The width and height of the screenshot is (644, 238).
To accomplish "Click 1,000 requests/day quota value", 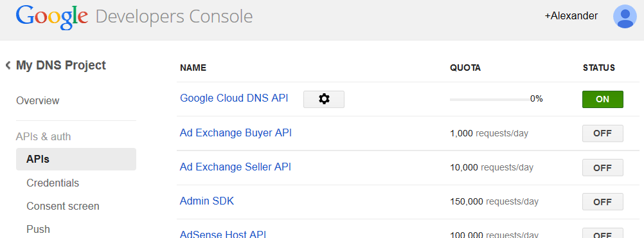I will coord(489,134).
